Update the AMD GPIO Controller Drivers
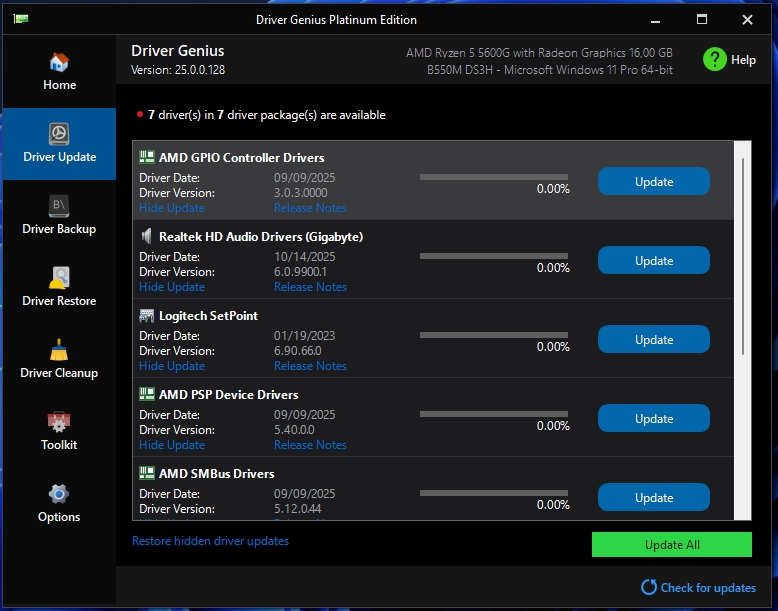 pyautogui.click(x=653, y=182)
